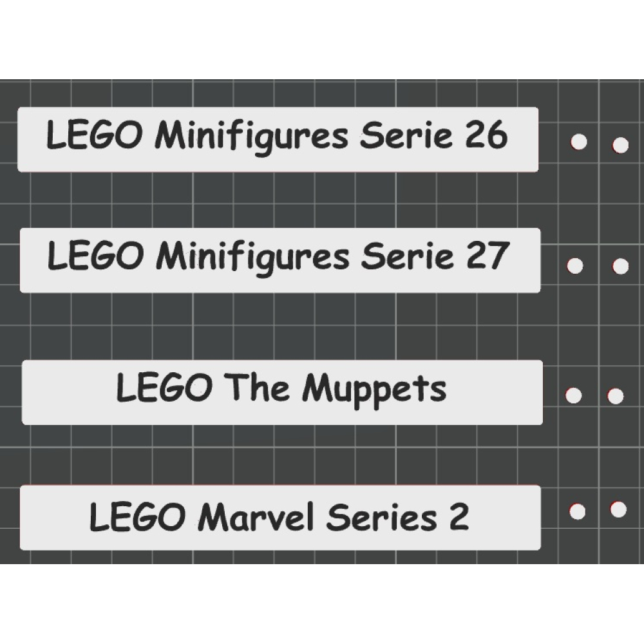Click the right white dot beside Marvel Series 2
This screenshot has width=644, height=644.
coord(618,509)
